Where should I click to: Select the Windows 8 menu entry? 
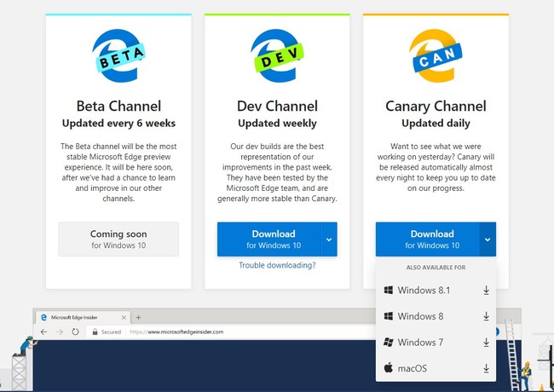[436, 316]
